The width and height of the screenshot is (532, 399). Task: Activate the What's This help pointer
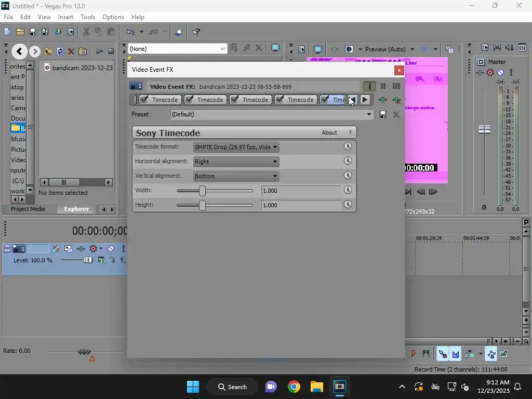[196, 32]
